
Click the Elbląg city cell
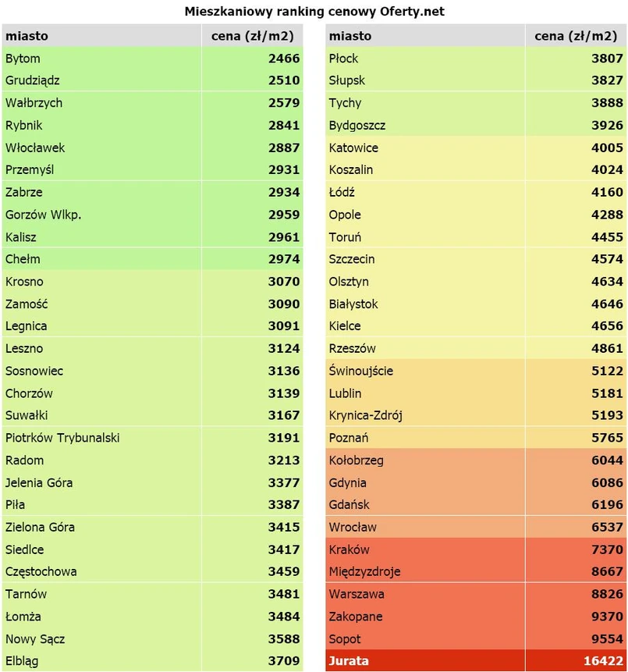tap(22, 661)
